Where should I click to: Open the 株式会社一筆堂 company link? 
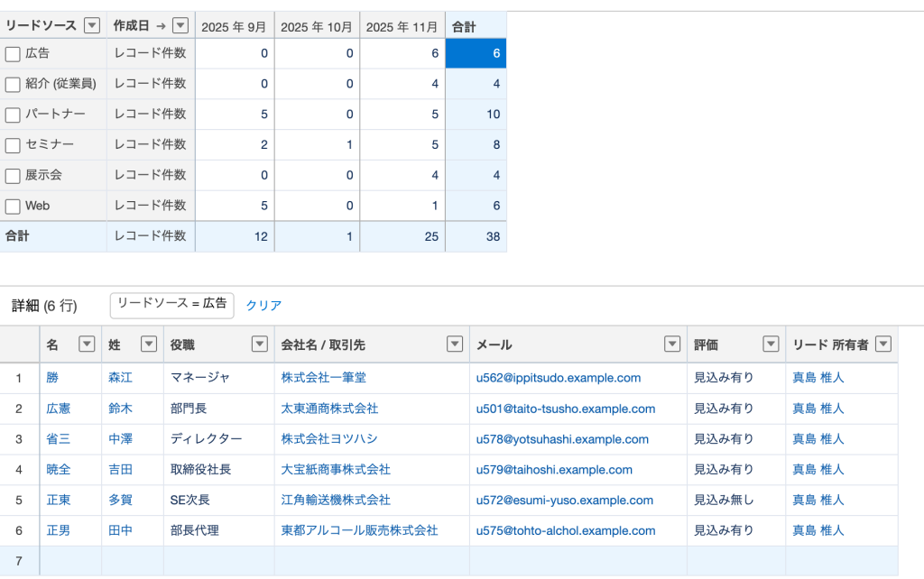[323, 378]
